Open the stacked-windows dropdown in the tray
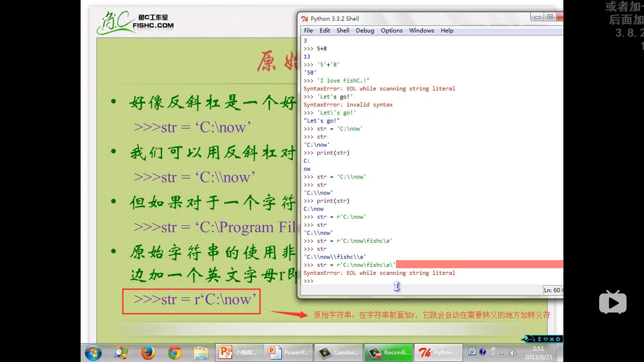Screen dimensions: 644x362 coord(492,352)
